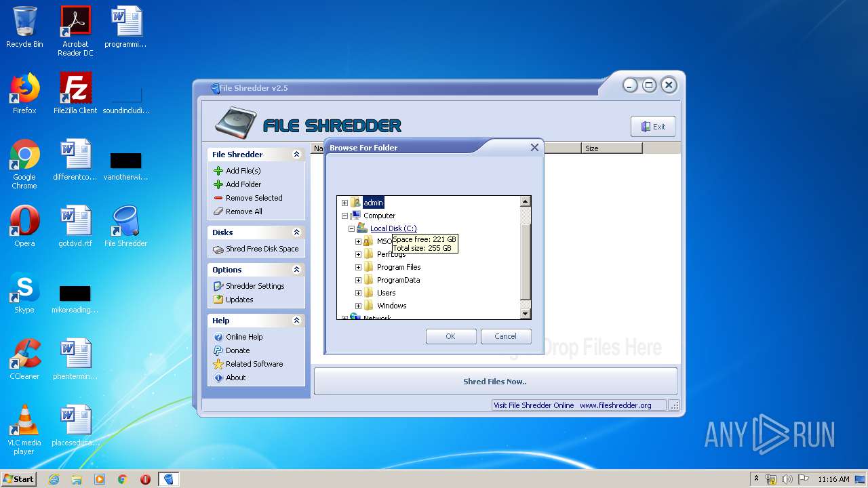Open Recycle Bin on the desktop

tap(24, 27)
